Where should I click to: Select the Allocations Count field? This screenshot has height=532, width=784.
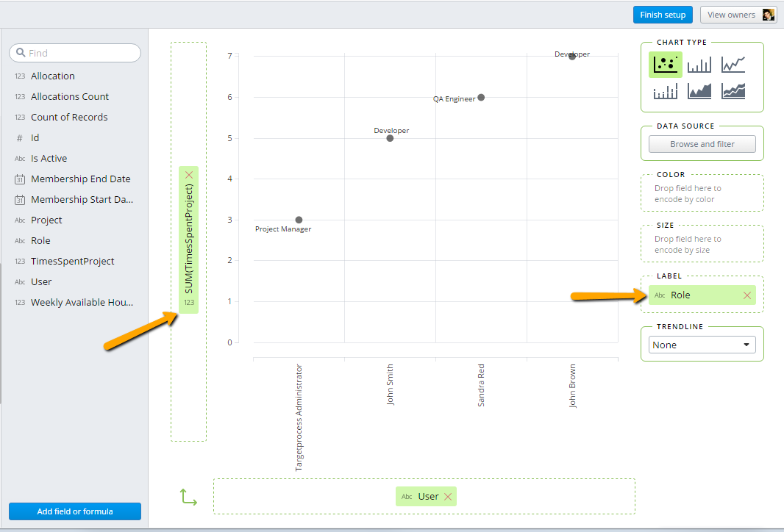(x=69, y=96)
